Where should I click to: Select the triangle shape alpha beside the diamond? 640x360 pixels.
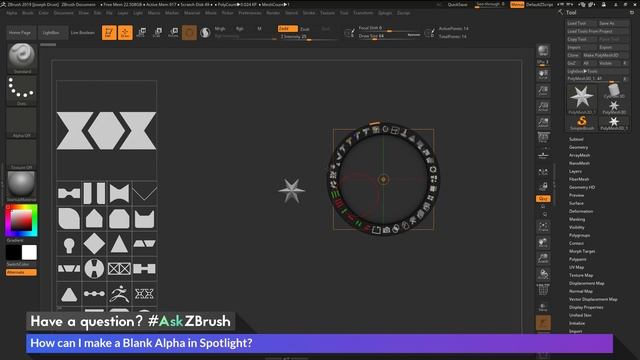click(119, 244)
